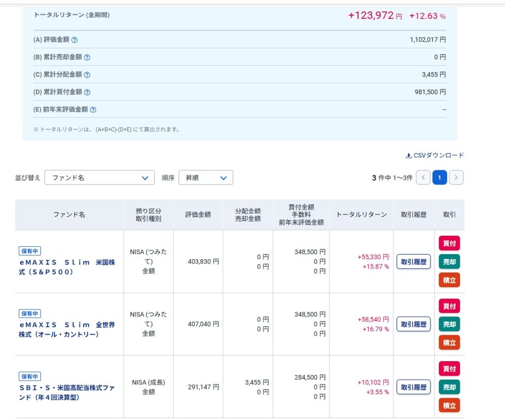Click help icon next to (C) 累計分配金額

click(x=87, y=75)
